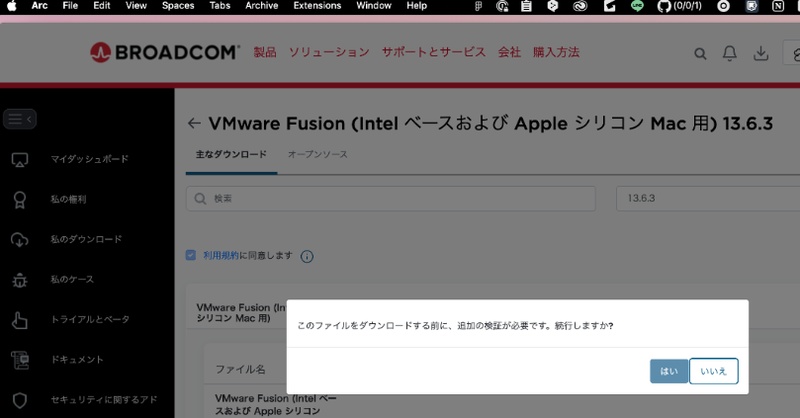Open the Spaces menu

[178, 6]
